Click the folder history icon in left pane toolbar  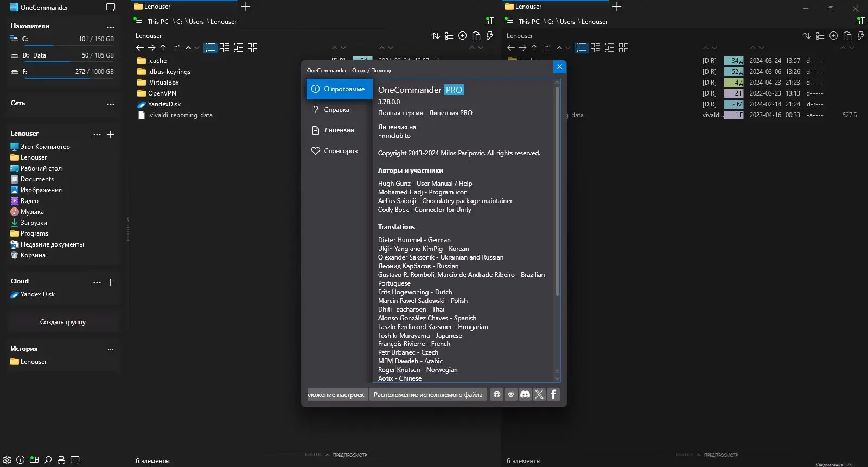tap(176, 48)
